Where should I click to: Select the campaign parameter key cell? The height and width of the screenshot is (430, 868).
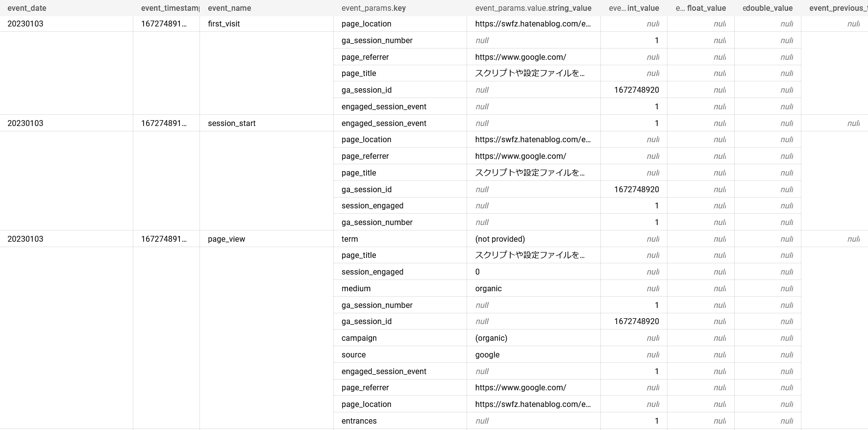pos(359,338)
